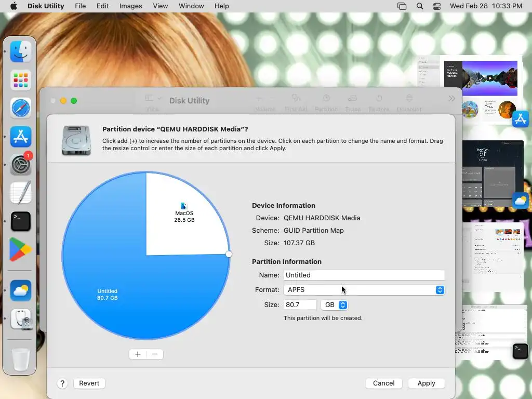Click toolbar overflow chevrons in Disk Utility
The width and height of the screenshot is (532, 399).
tap(451, 99)
